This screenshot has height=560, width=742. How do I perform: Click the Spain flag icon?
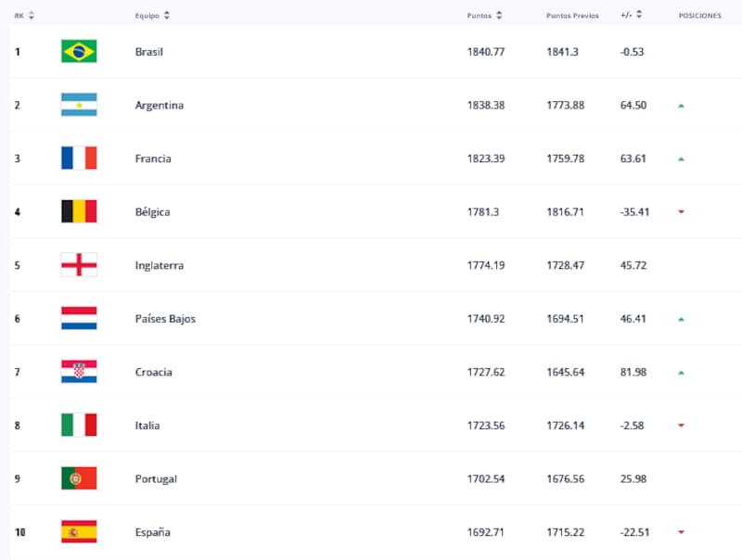click(x=79, y=532)
